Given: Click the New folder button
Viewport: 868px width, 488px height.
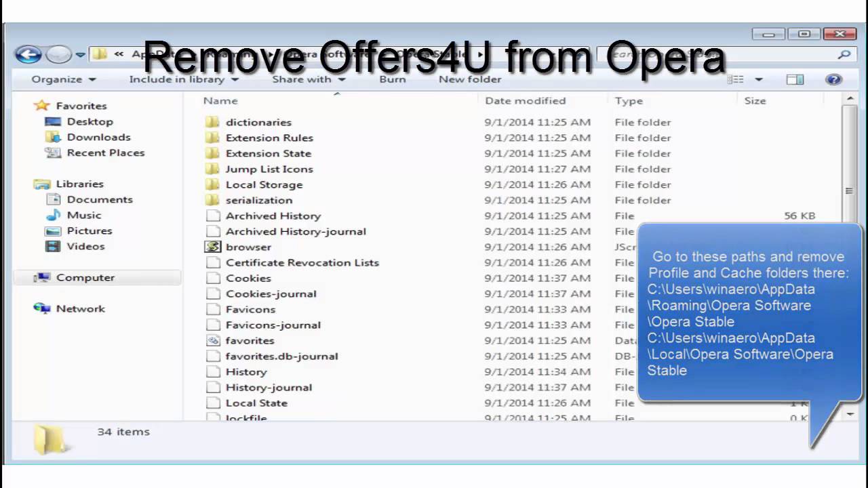Looking at the screenshot, I should click(470, 79).
